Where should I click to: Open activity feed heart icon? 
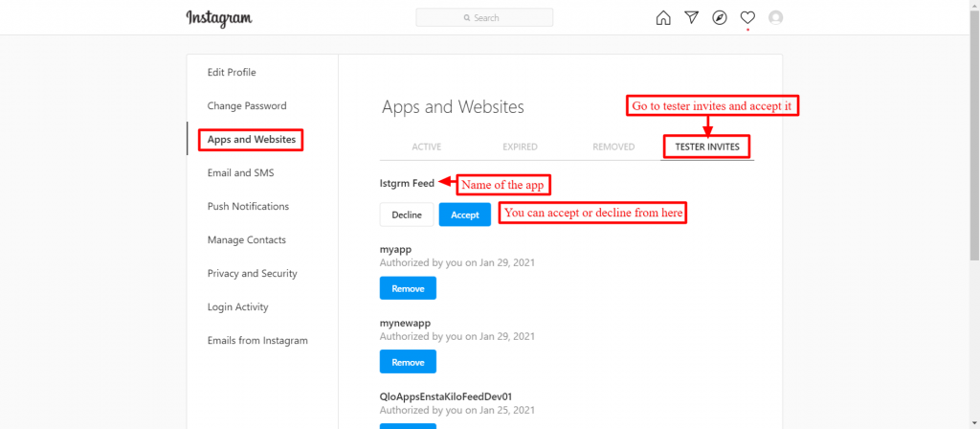(x=747, y=17)
